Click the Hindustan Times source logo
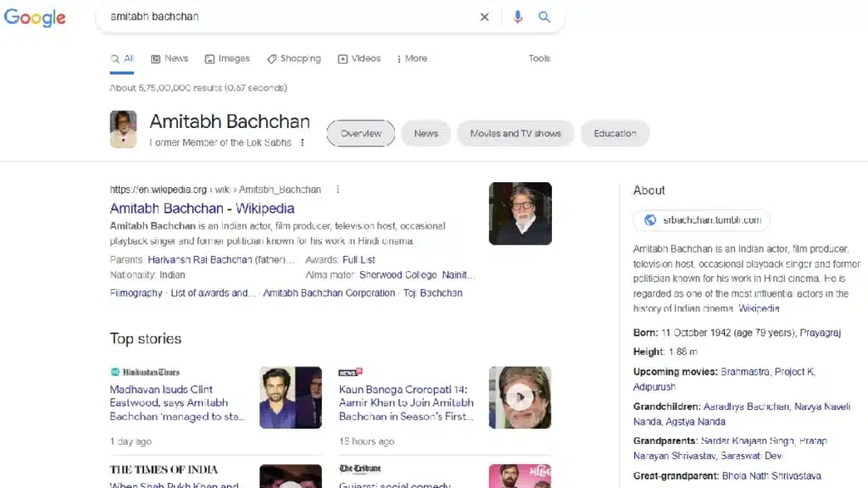 (145, 373)
